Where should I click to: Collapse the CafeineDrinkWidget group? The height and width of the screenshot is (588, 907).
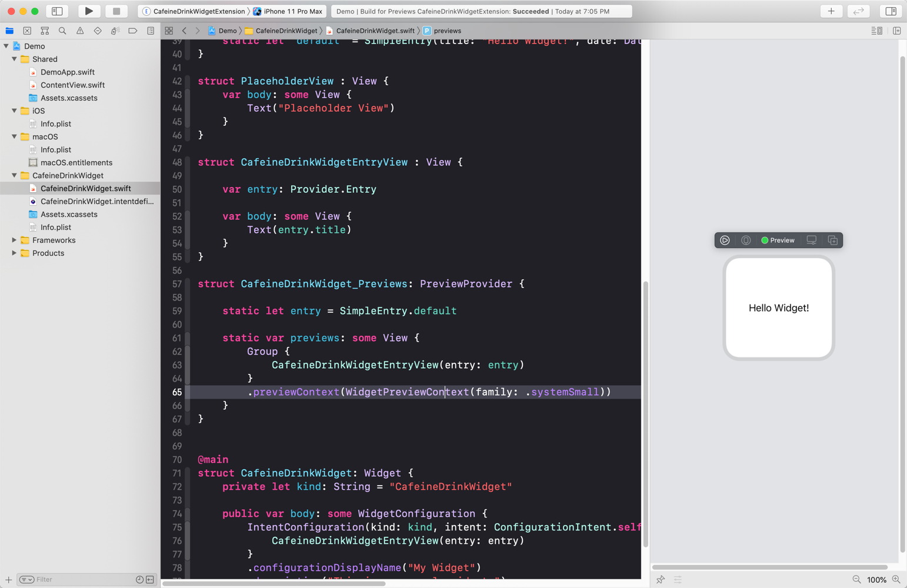coord(14,175)
